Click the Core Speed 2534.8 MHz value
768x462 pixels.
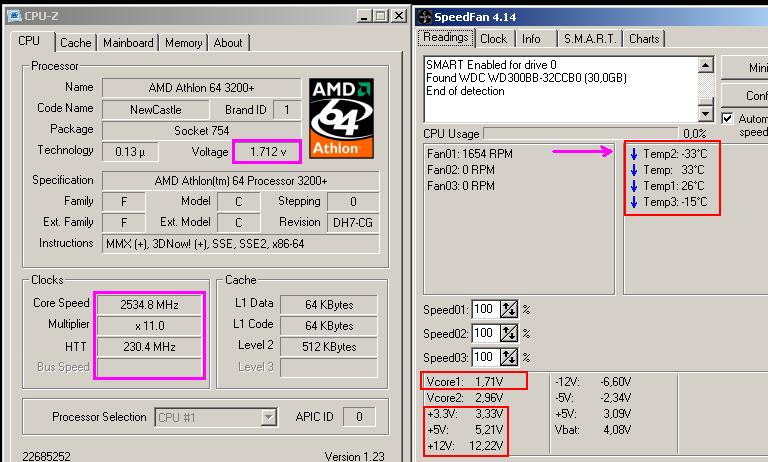[x=149, y=305]
